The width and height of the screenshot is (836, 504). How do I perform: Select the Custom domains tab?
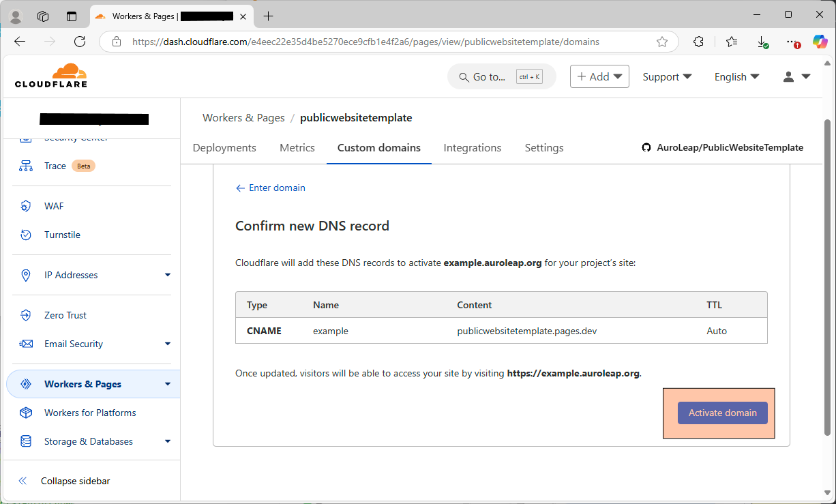click(379, 147)
